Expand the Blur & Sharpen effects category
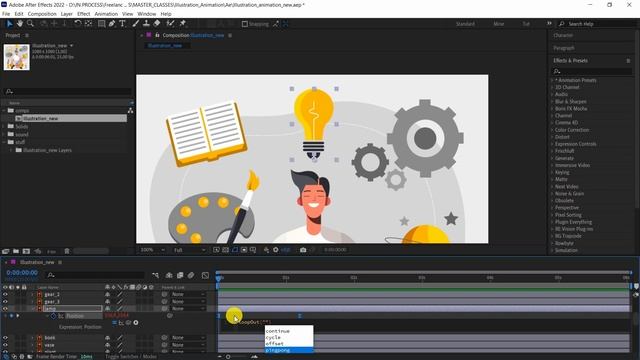 click(x=552, y=102)
